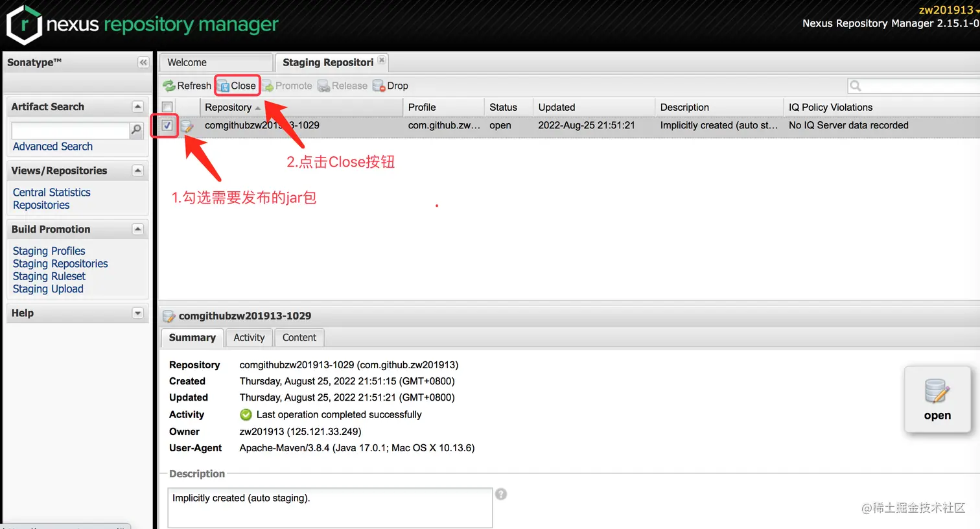Open the Central Statistics link

(x=52, y=193)
